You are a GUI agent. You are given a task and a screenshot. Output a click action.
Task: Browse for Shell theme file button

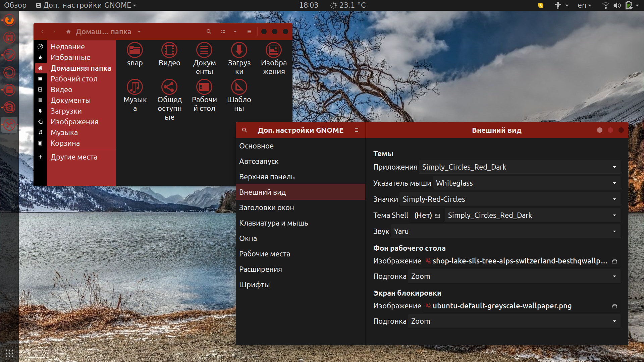437,216
